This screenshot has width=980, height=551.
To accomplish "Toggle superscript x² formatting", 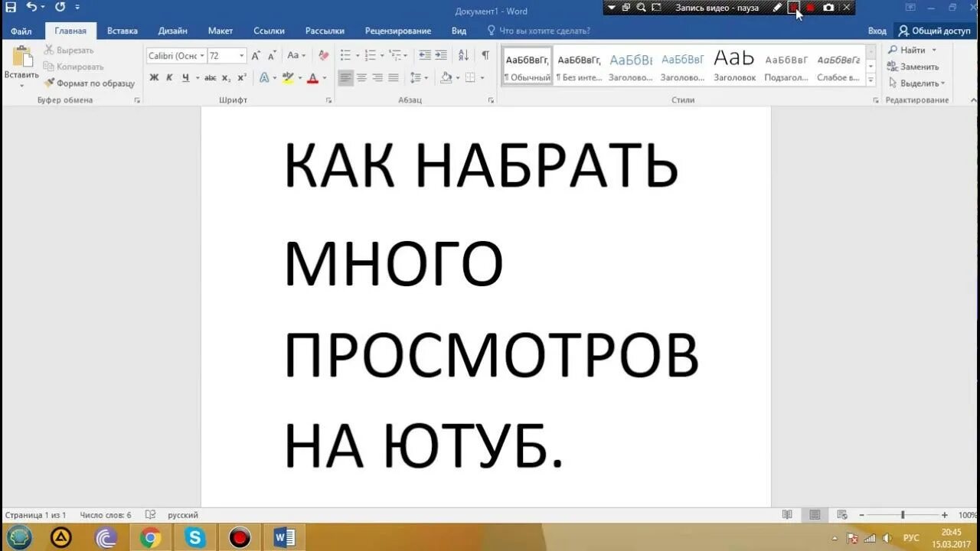I will click(x=242, y=77).
